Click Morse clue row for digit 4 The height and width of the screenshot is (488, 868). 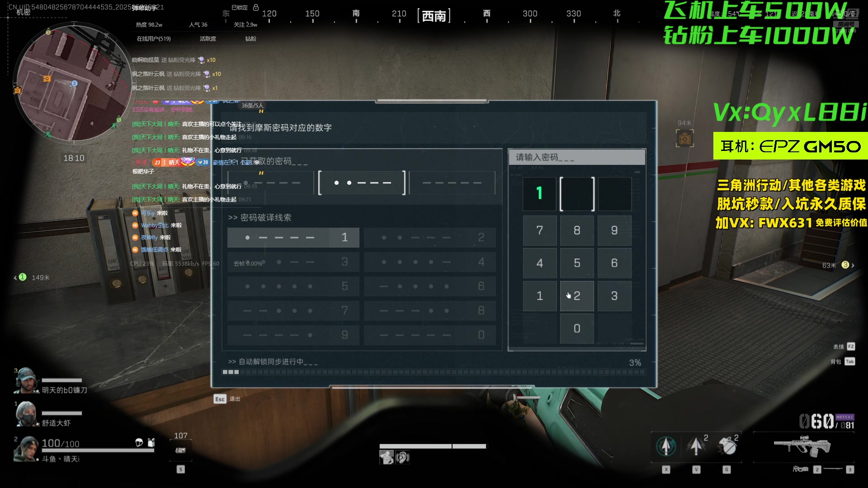(x=430, y=262)
